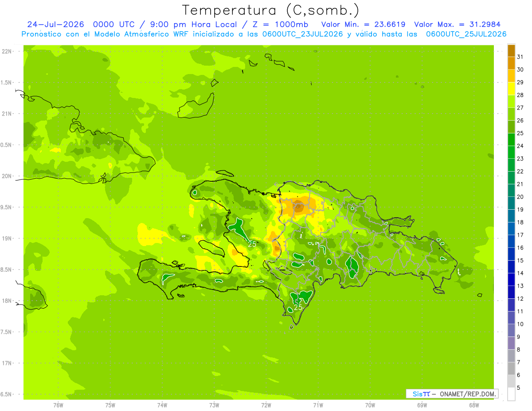
Task: Click the '17N' latitude axis label
Action: (x=7, y=363)
